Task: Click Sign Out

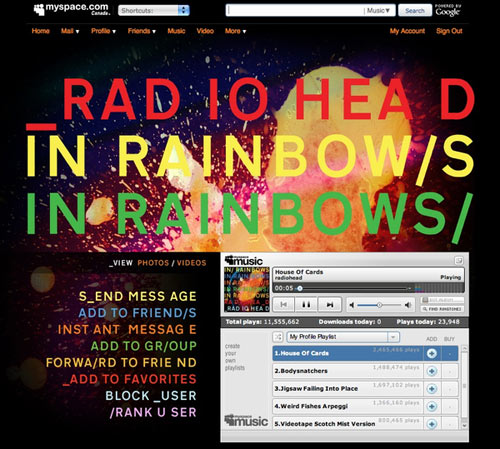Action: pyautogui.click(x=449, y=31)
